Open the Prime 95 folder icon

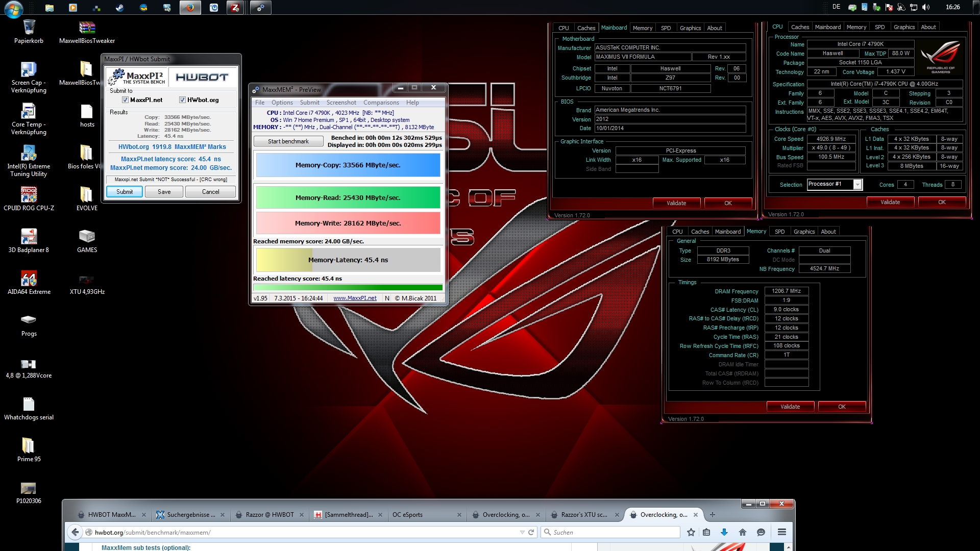(29, 450)
